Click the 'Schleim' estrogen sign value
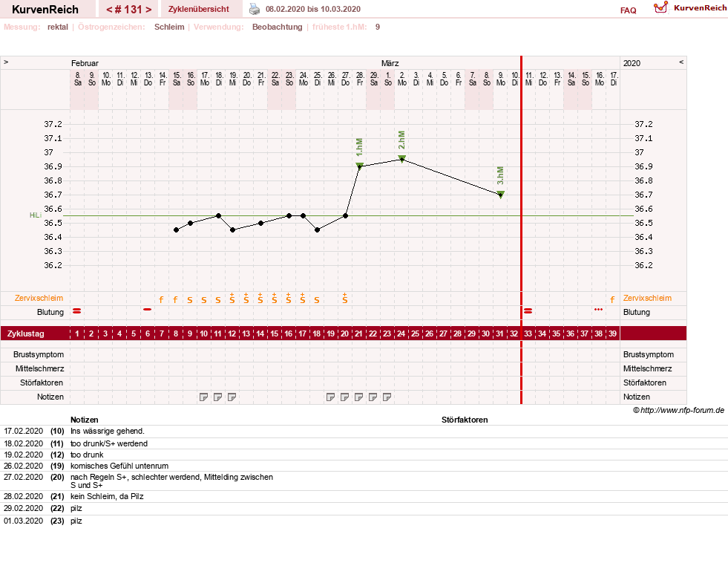The height and width of the screenshot is (563, 728). tap(169, 27)
